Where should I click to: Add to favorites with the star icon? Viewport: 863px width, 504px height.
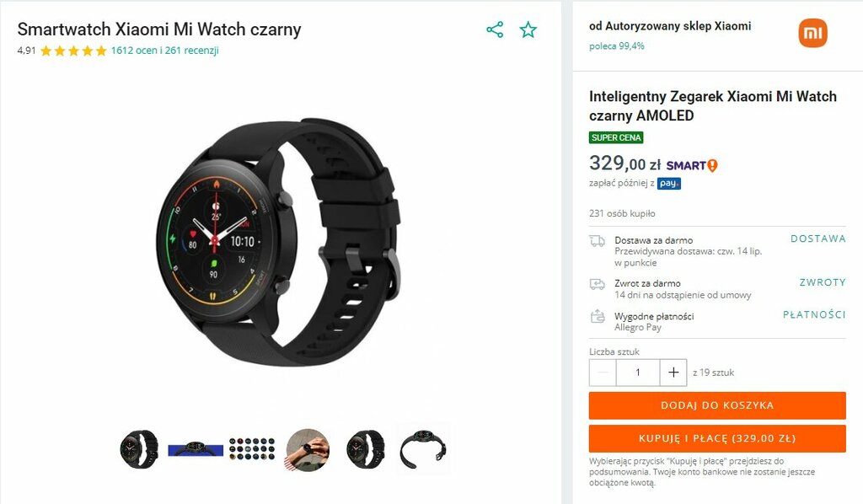click(528, 29)
